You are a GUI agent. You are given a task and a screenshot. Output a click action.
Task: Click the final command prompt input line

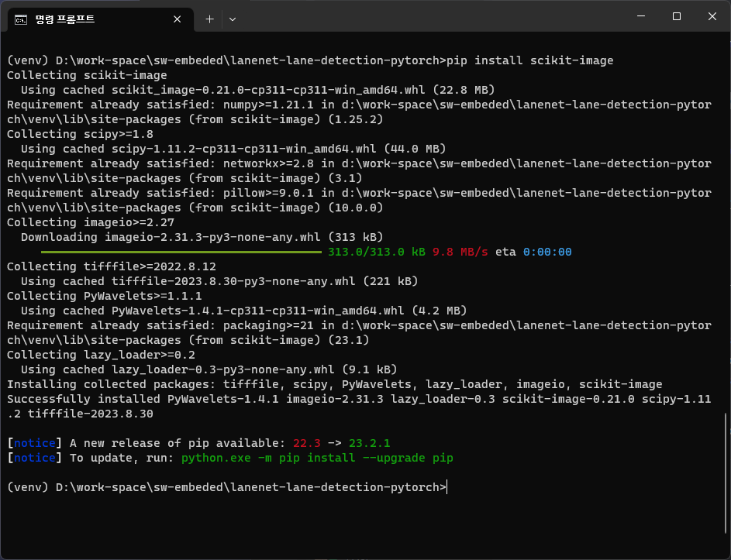pyautogui.click(x=227, y=487)
